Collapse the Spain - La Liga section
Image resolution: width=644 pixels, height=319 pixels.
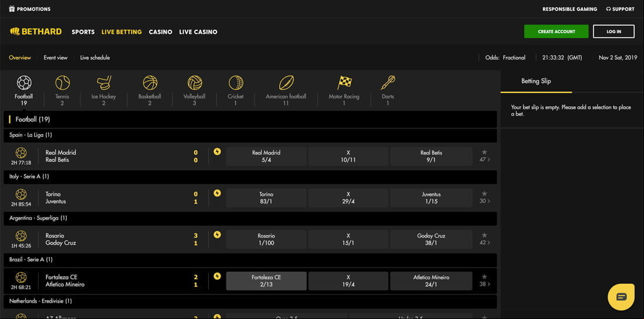point(250,135)
